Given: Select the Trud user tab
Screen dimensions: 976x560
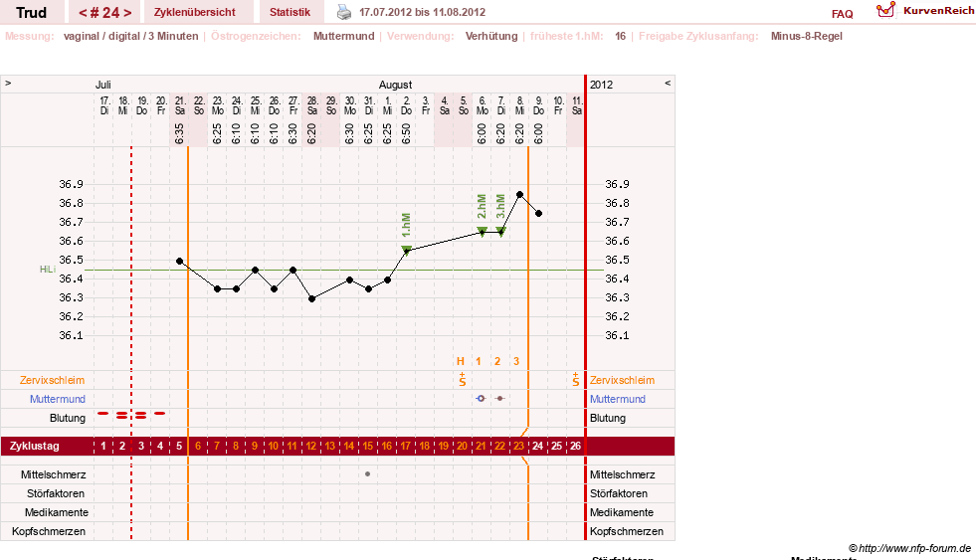Looking at the screenshot, I should (x=31, y=12).
